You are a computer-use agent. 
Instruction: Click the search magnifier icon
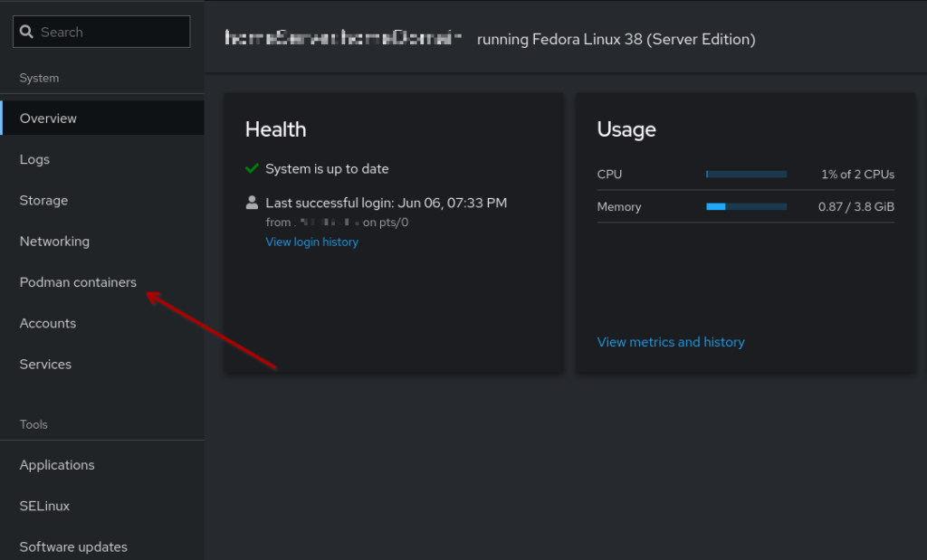[x=27, y=32]
